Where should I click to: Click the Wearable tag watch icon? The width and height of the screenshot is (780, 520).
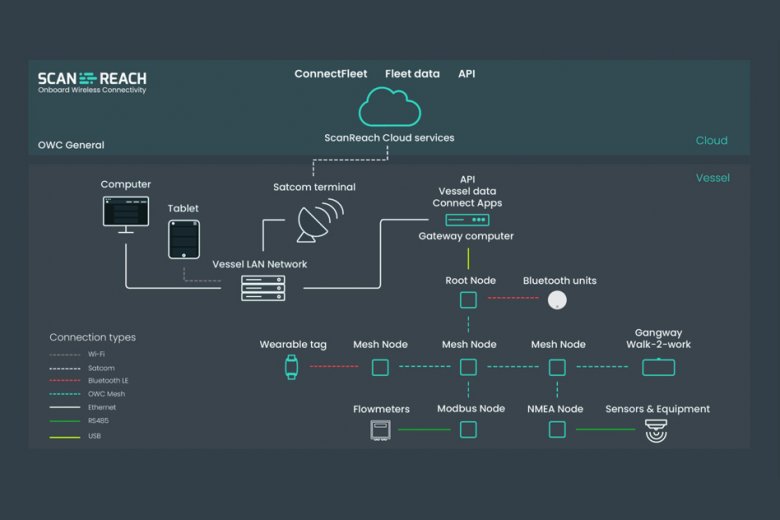[292, 367]
